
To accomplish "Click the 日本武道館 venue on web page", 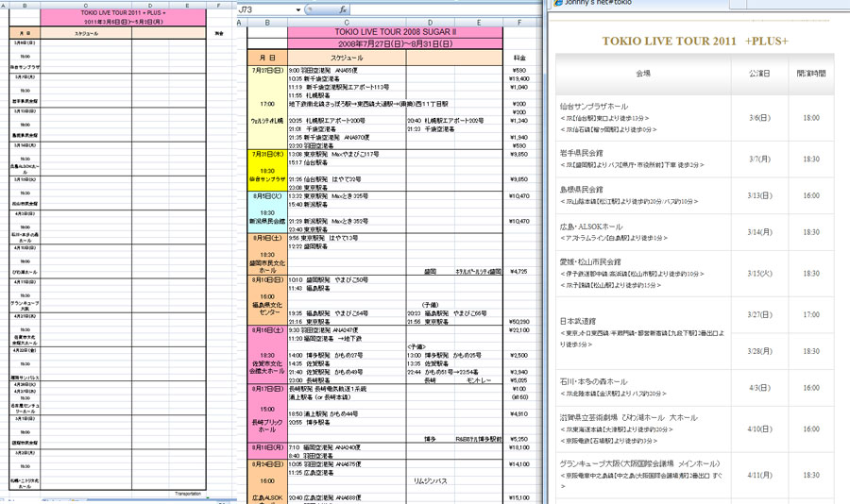I will point(577,321).
